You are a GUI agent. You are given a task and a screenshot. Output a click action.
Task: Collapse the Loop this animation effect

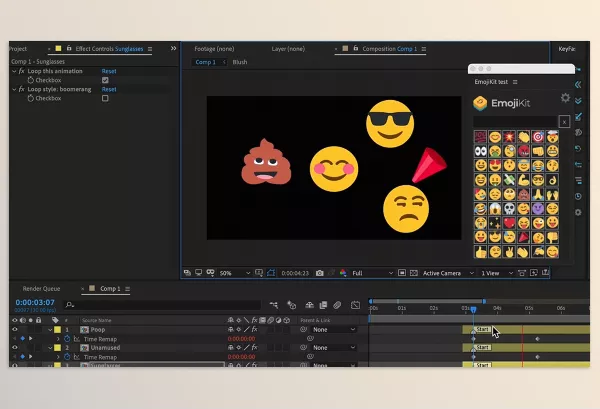coord(14,71)
